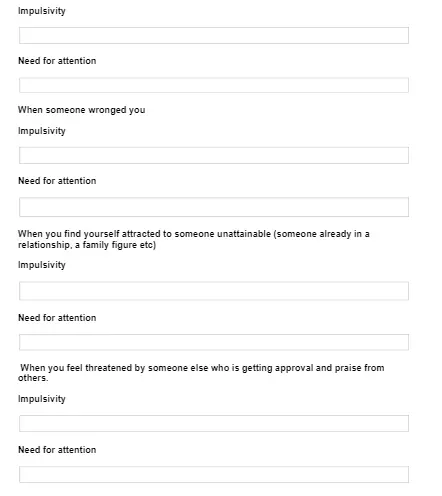This screenshot has width=442, height=496.
Task: Click Need for attention field for 'someone wronged you'
Action: [x=214, y=207]
